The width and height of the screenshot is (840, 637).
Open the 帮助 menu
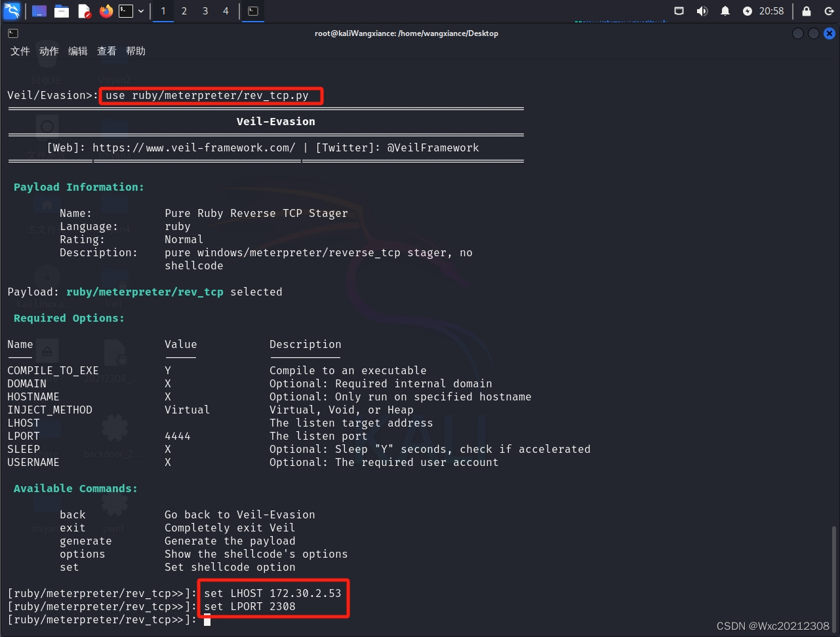(x=136, y=51)
